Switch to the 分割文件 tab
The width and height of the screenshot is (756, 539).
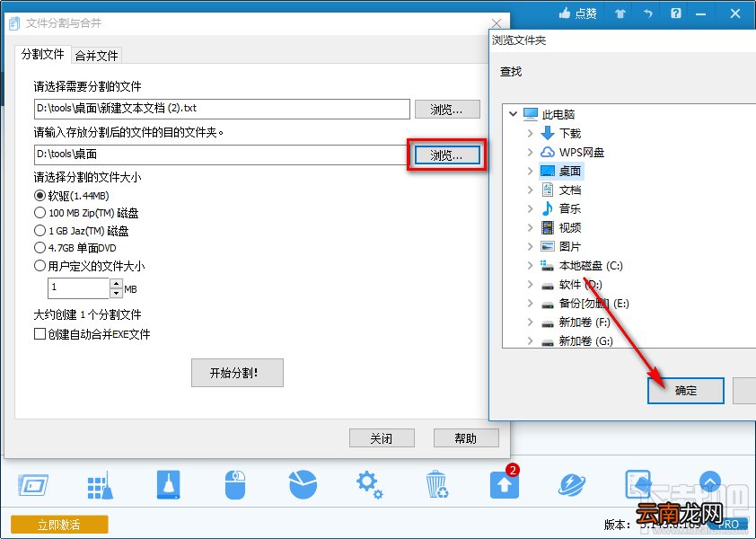pyautogui.click(x=43, y=54)
